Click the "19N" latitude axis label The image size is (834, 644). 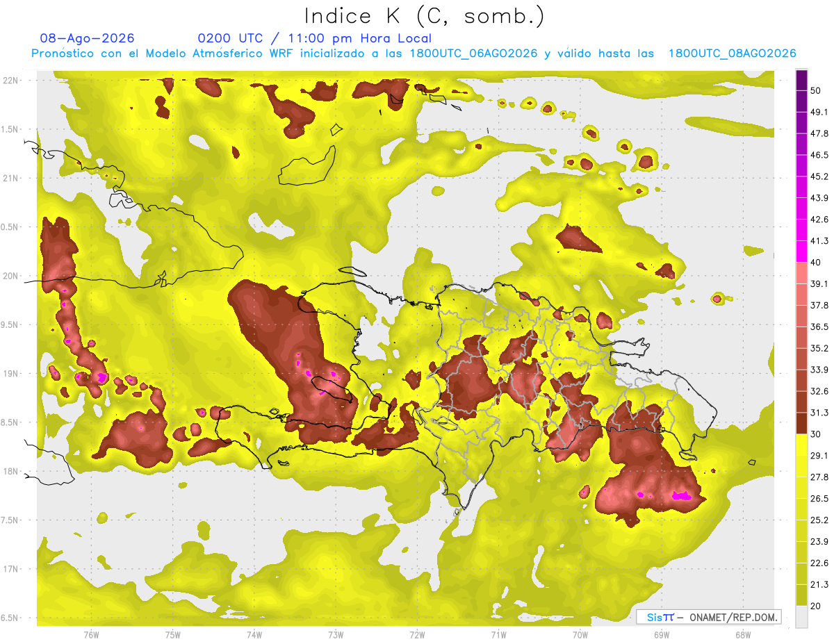[10, 373]
